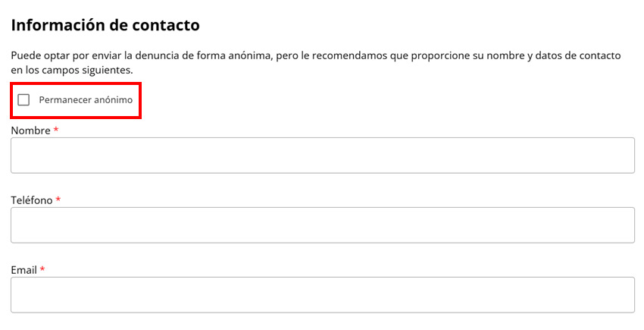Click the "Puede optar por enviar" sentence start
The width and height of the screenshot is (644, 330).
[64, 55]
